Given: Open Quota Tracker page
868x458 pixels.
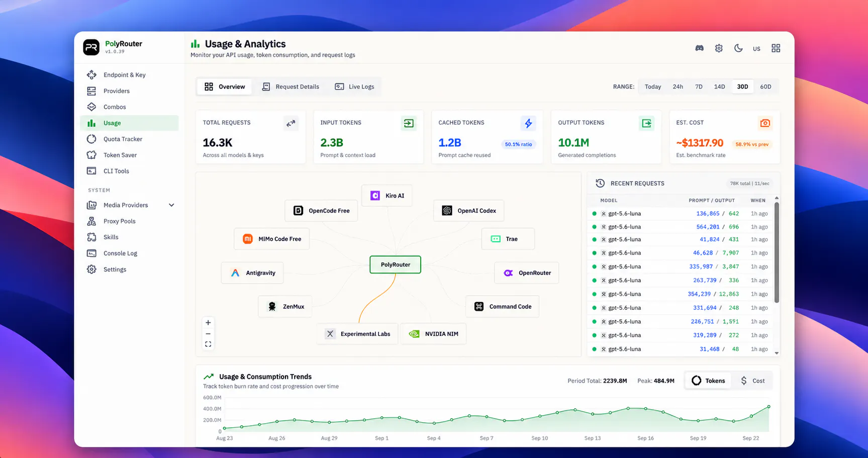Looking at the screenshot, I should 129,139.
